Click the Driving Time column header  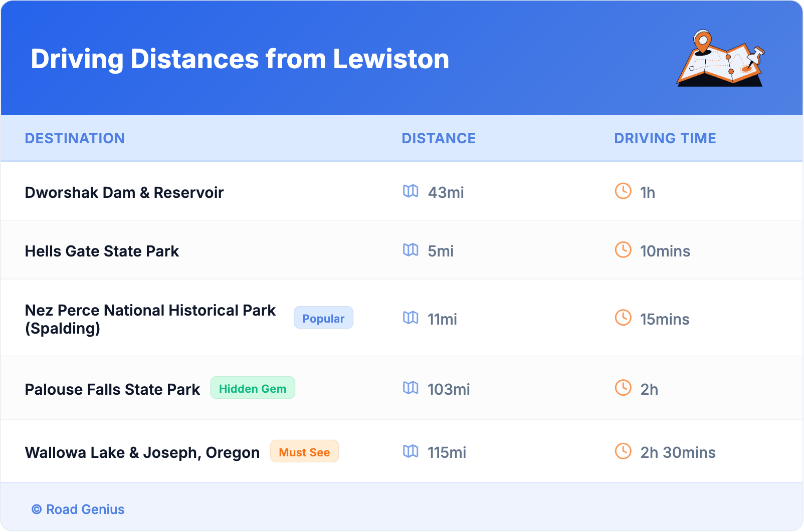click(x=665, y=138)
